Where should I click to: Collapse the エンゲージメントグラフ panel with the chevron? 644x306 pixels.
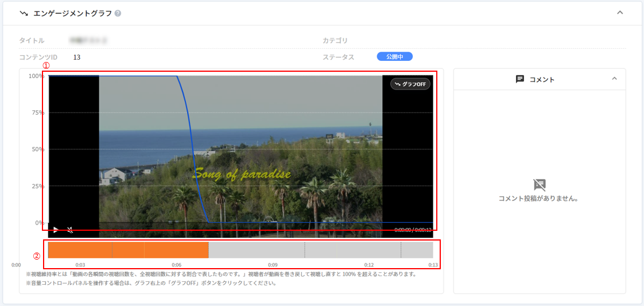click(x=620, y=13)
